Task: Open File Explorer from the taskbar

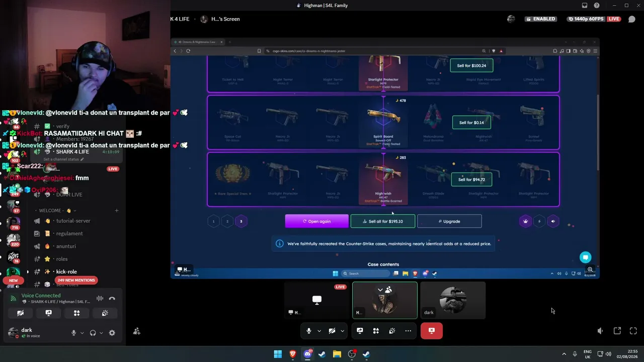Action: pos(337,354)
